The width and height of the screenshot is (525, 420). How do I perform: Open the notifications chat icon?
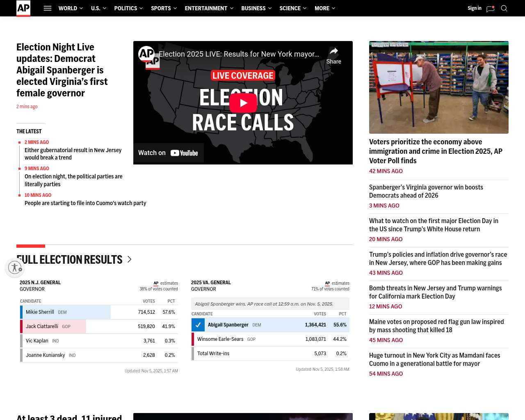click(x=490, y=9)
